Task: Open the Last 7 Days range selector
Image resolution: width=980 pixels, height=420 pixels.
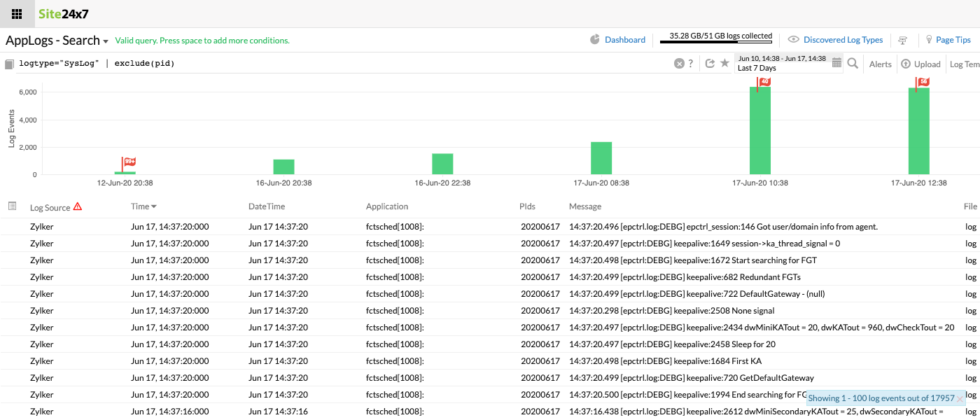Action: click(780, 64)
